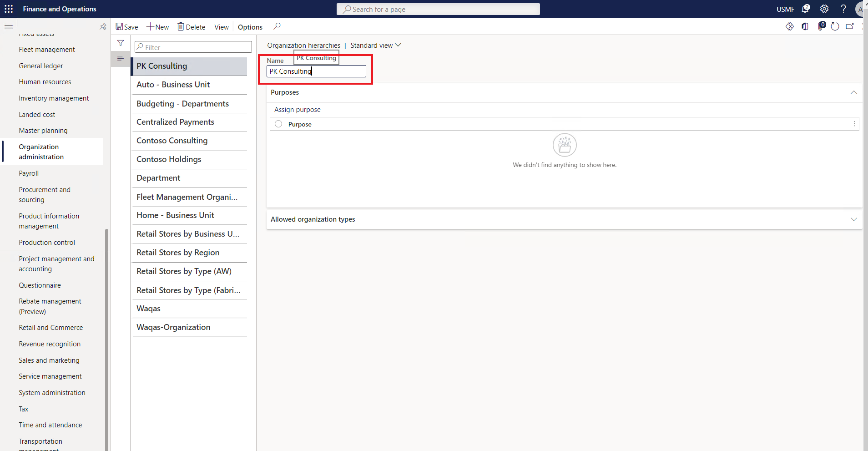Open the Options menu tab
Viewport: 868px width, 451px height.
(250, 27)
